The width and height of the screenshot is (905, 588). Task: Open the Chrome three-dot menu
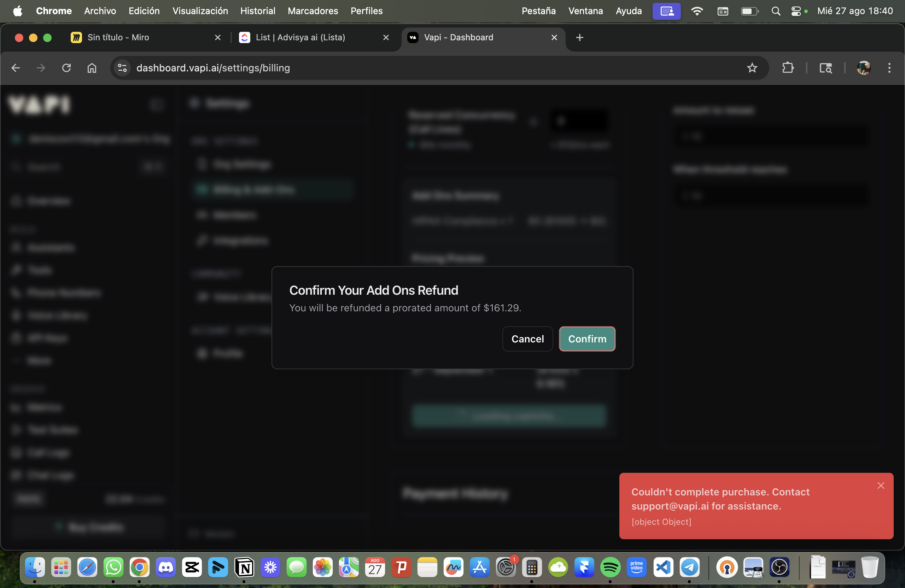click(889, 68)
